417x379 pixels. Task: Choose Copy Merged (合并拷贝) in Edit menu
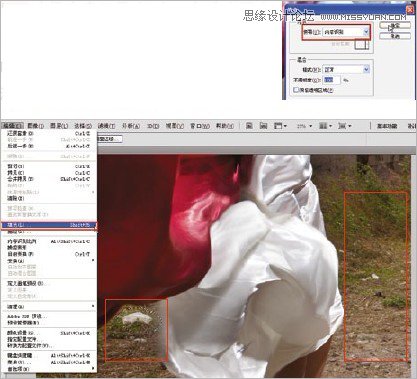[49, 179]
